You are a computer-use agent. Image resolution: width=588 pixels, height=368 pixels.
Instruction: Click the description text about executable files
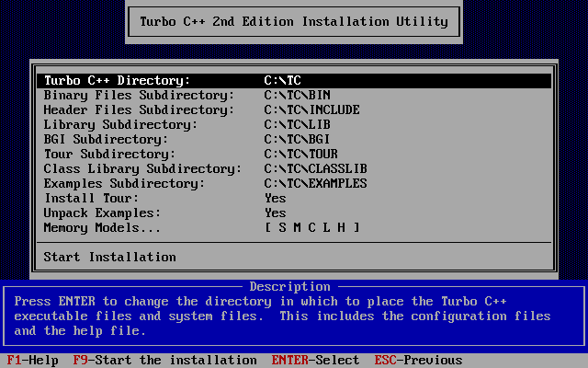[282, 316]
